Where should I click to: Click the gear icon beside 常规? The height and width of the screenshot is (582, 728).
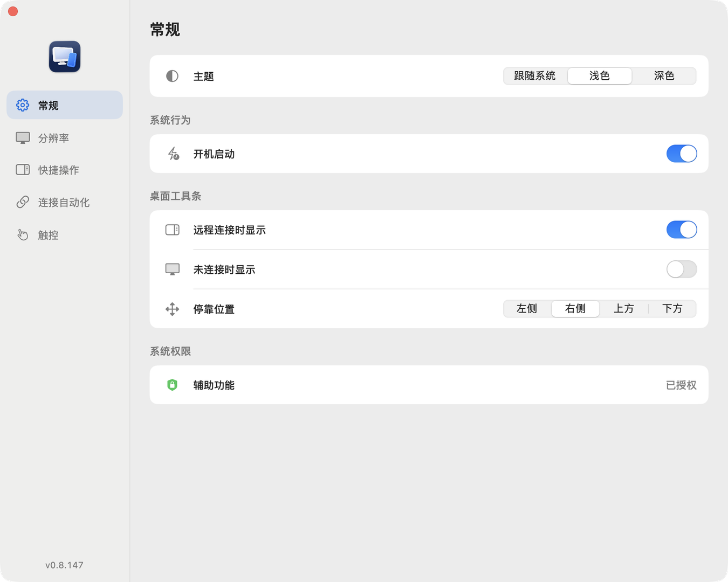pyautogui.click(x=23, y=105)
